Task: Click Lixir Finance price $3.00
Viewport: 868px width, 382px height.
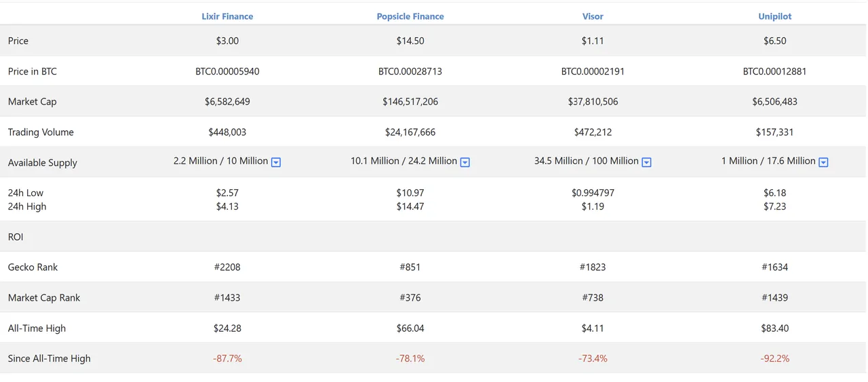Action: click(227, 41)
